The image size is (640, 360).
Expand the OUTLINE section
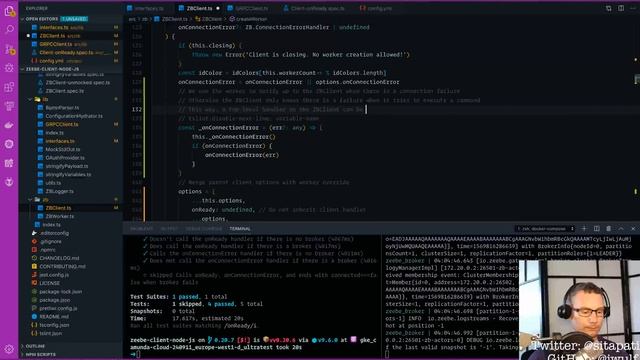[35, 346]
